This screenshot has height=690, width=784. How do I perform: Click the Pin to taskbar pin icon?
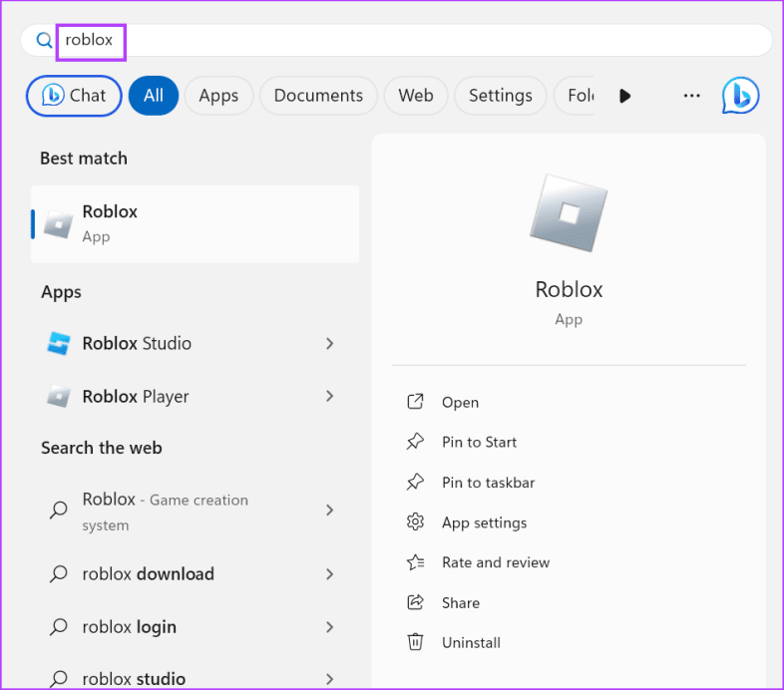click(416, 483)
